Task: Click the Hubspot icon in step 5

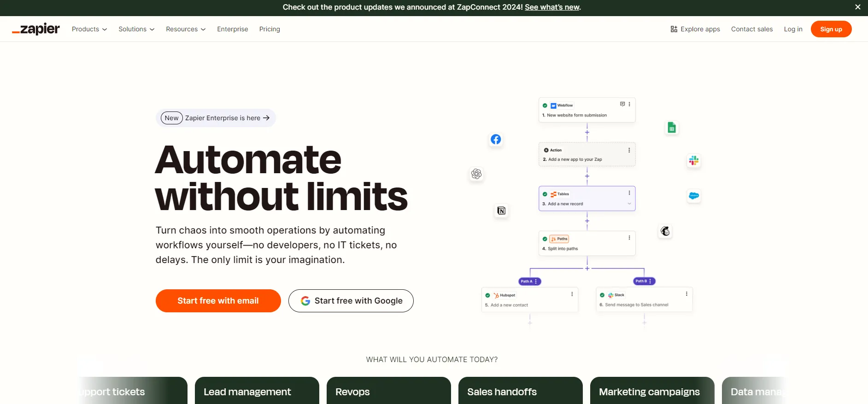Action: tap(496, 295)
